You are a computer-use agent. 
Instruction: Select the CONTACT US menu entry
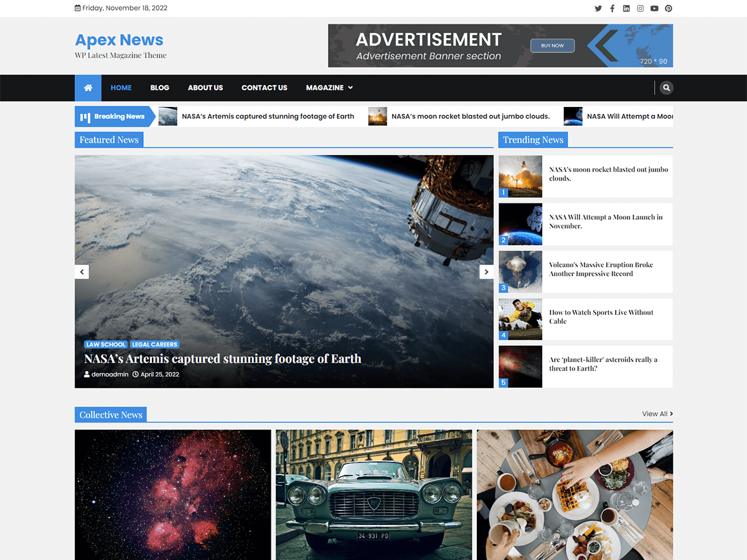264,88
